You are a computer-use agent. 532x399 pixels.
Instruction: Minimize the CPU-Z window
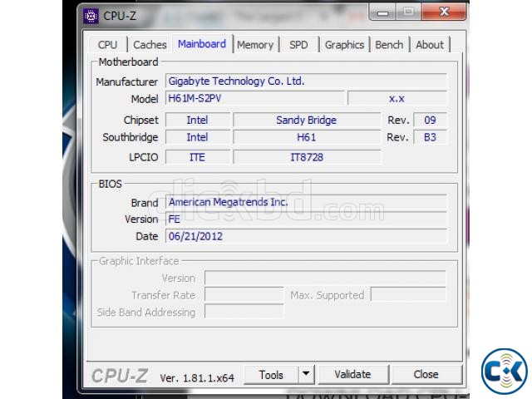click(382, 12)
